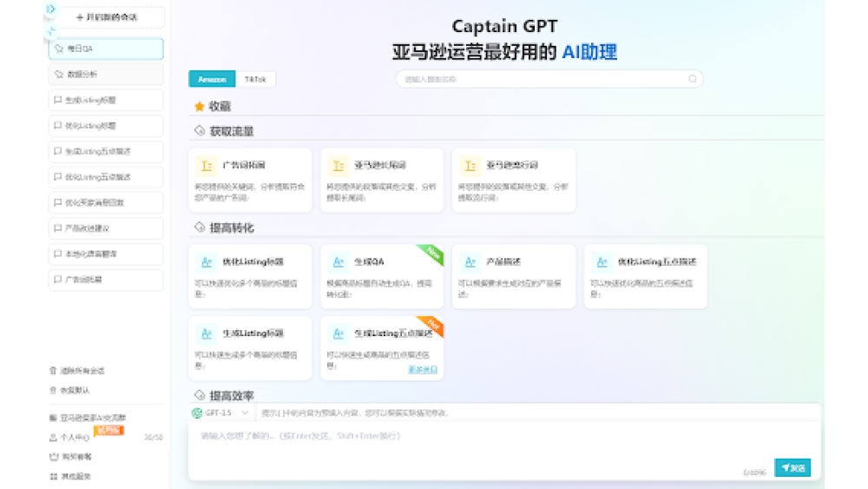Image resolution: width=868 pixels, height=489 pixels.
Task: Open the 亚马逊卖家AI交流群 link
Action: (88, 418)
